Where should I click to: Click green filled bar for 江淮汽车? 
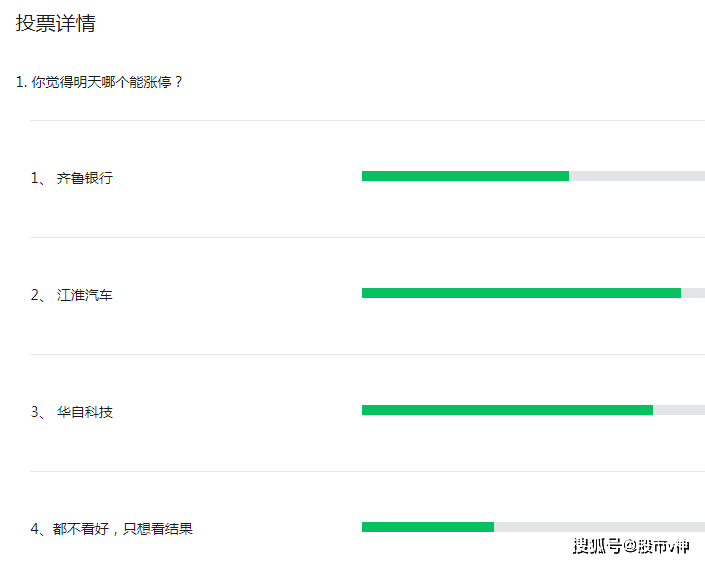coord(521,293)
